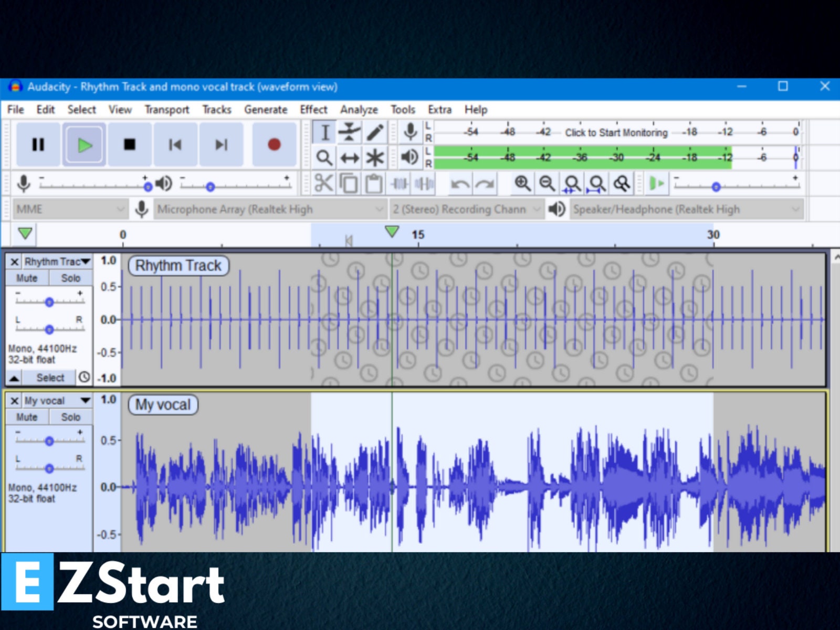Open the Effect menu
Screen dimensions: 840x630
pyautogui.click(x=313, y=109)
